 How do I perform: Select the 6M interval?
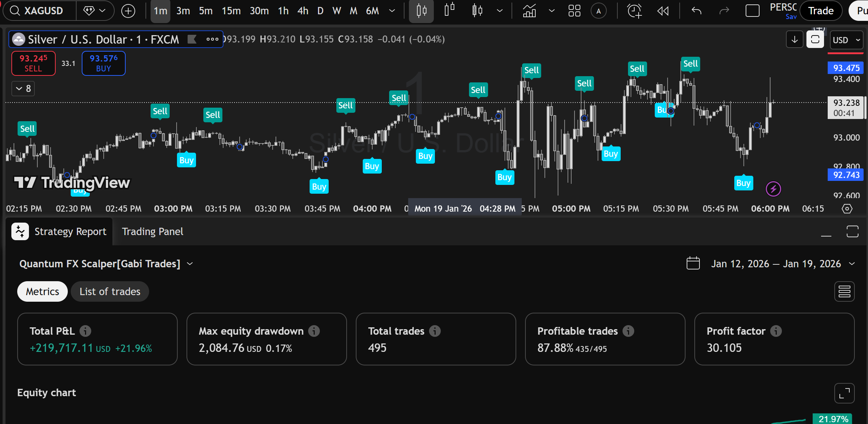373,11
